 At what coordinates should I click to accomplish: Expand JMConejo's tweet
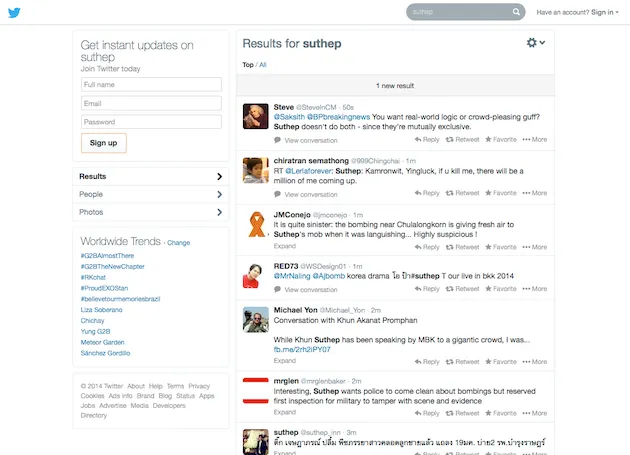pyautogui.click(x=285, y=246)
